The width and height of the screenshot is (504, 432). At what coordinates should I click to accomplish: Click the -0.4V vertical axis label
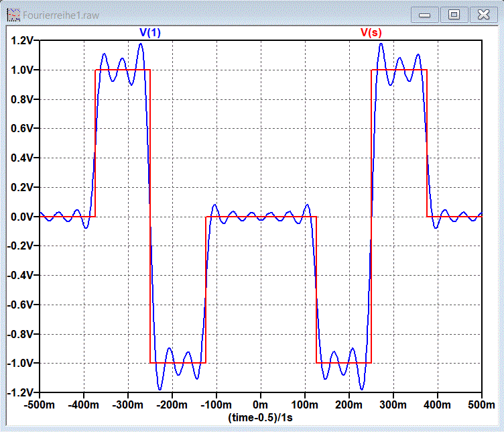20,275
